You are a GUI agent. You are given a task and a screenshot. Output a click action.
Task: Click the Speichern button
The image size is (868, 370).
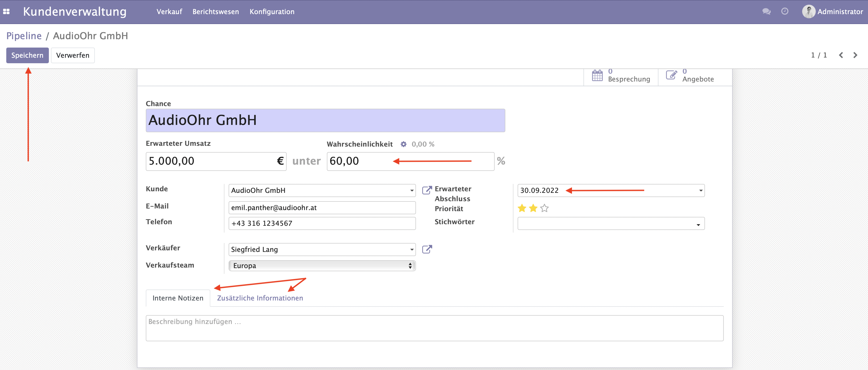[x=27, y=55]
